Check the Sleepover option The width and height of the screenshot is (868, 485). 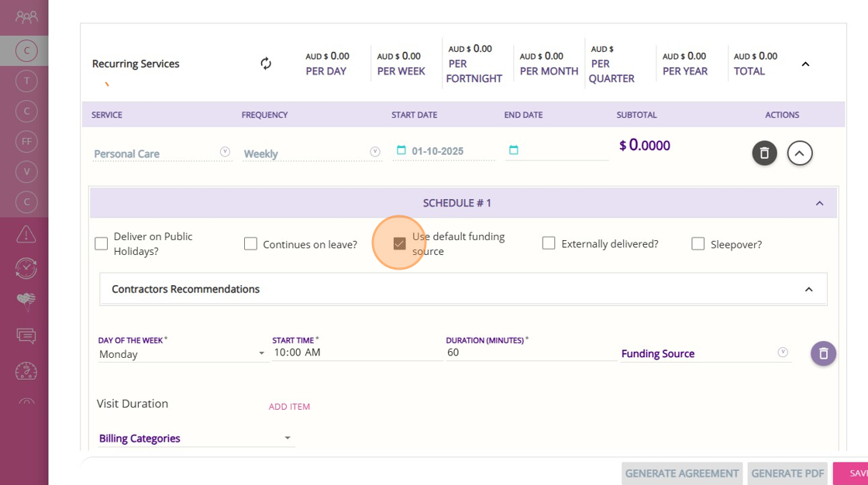(697, 244)
